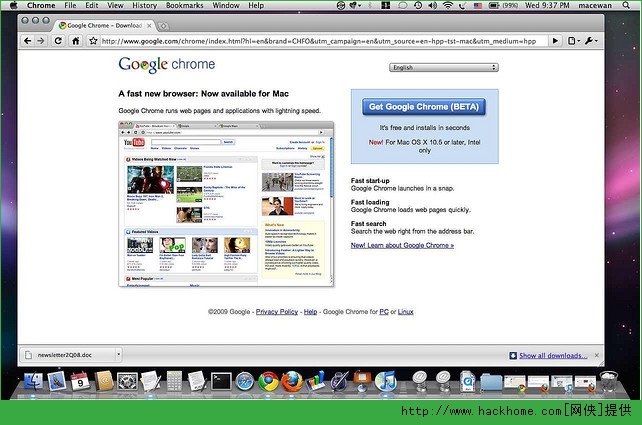Screen dimensions: 642x425
Task: Open iTunes in the Dock
Action: pyautogui.click(x=385, y=382)
